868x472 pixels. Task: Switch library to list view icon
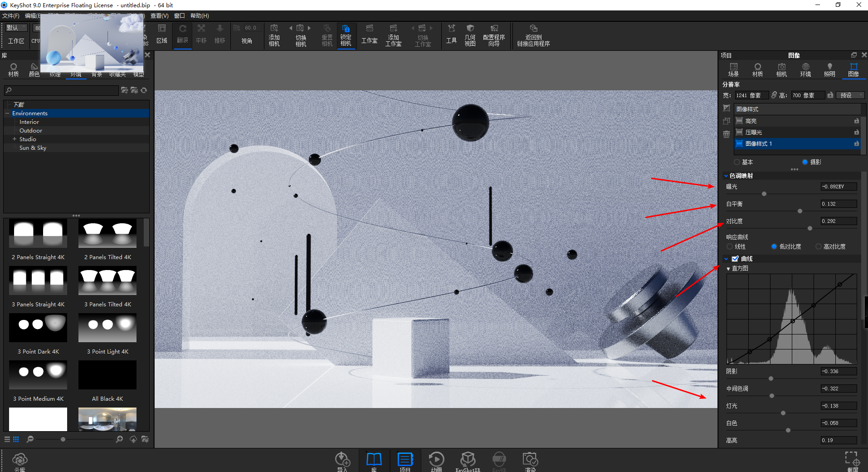7,439
